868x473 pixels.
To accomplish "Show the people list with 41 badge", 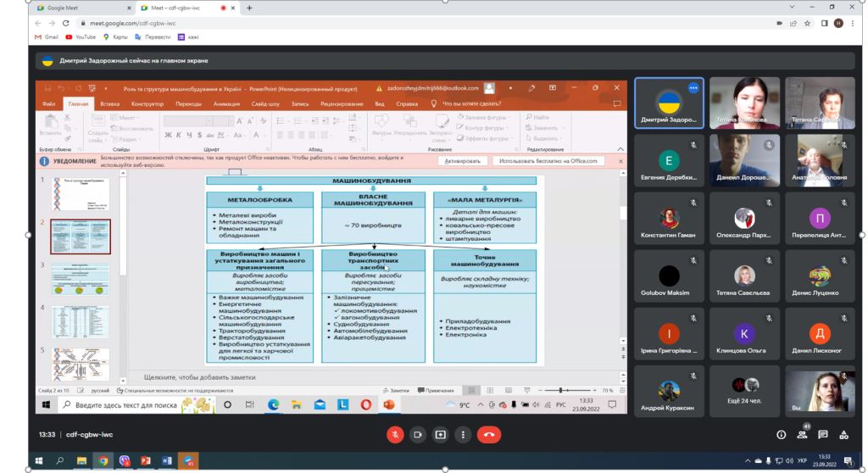I will click(802, 435).
